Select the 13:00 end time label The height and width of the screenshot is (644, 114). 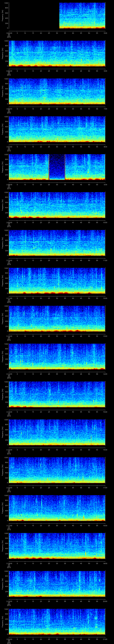(x=105, y=336)
